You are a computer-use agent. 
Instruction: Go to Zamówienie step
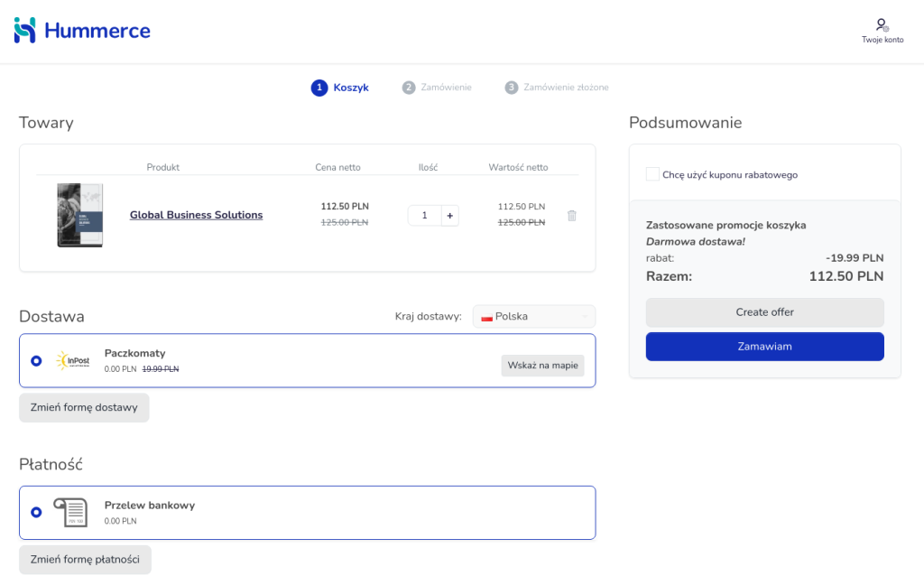(437, 88)
